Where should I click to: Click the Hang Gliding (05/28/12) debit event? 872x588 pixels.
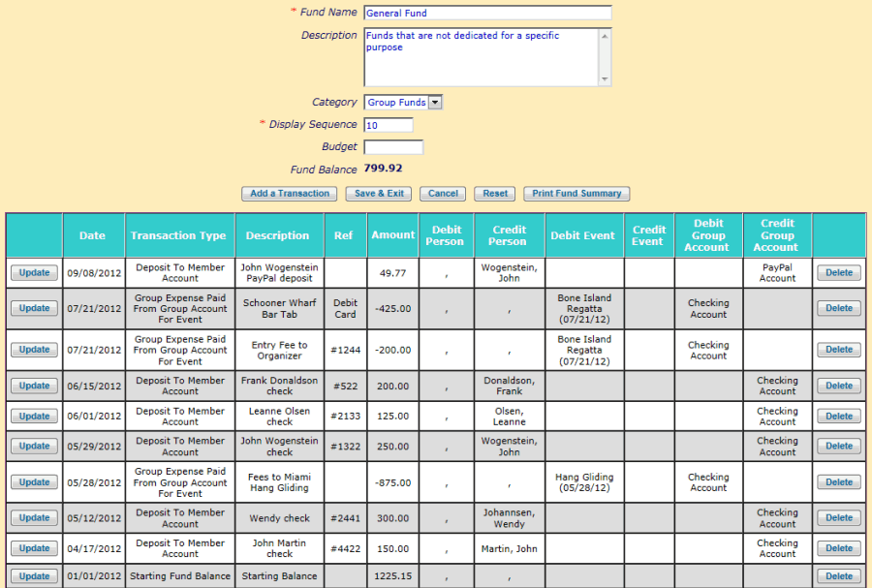click(x=584, y=482)
